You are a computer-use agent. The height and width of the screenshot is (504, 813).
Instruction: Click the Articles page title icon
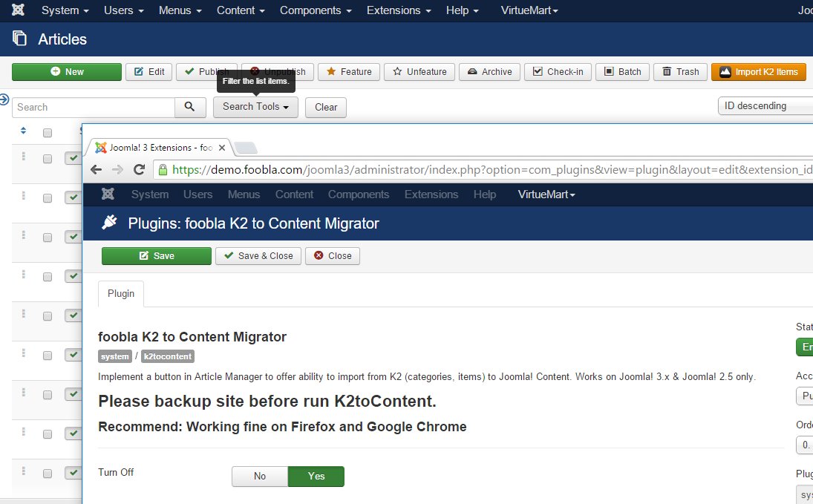pyautogui.click(x=20, y=39)
